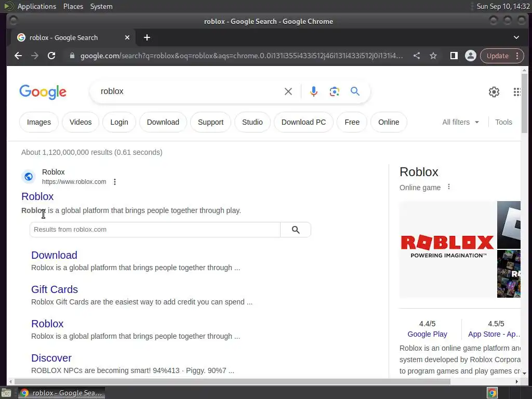
Task: Select 'About 1,120,000,000 results' text
Action: pos(66,152)
